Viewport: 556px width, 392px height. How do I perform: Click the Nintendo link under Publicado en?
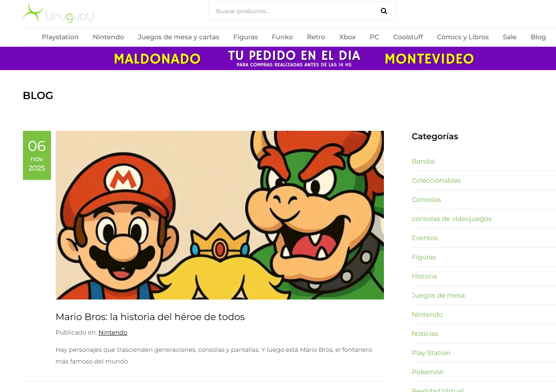(112, 332)
